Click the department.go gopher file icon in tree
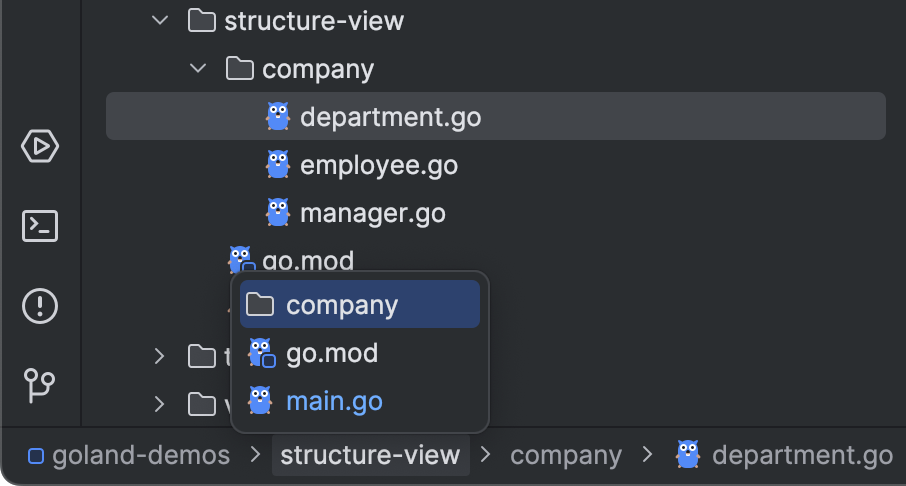This screenshot has height=486, width=906. tap(277, 117)
